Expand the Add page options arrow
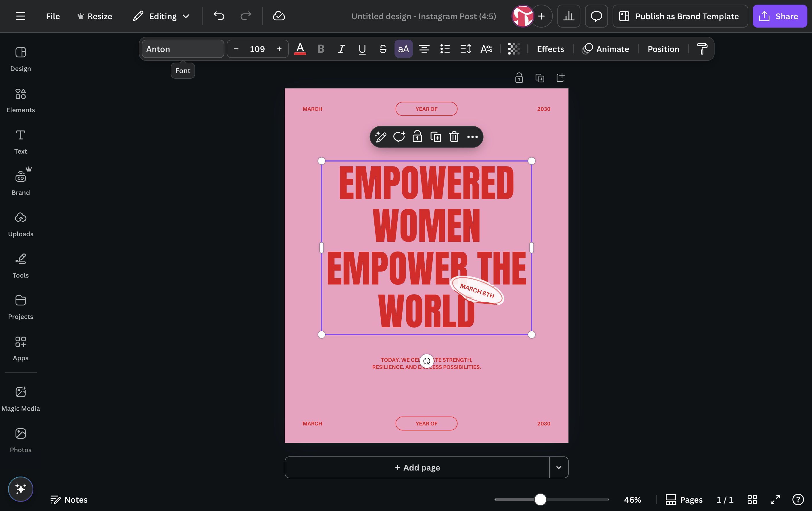Screen dimensions: 812x511 pyautogui.click(x=559, y=467)
